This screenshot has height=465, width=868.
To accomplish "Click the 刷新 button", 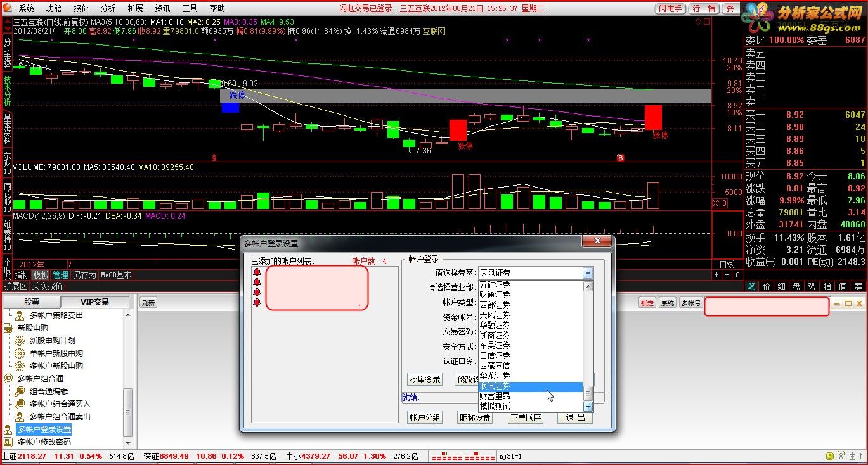I will (x=148, y=303).
